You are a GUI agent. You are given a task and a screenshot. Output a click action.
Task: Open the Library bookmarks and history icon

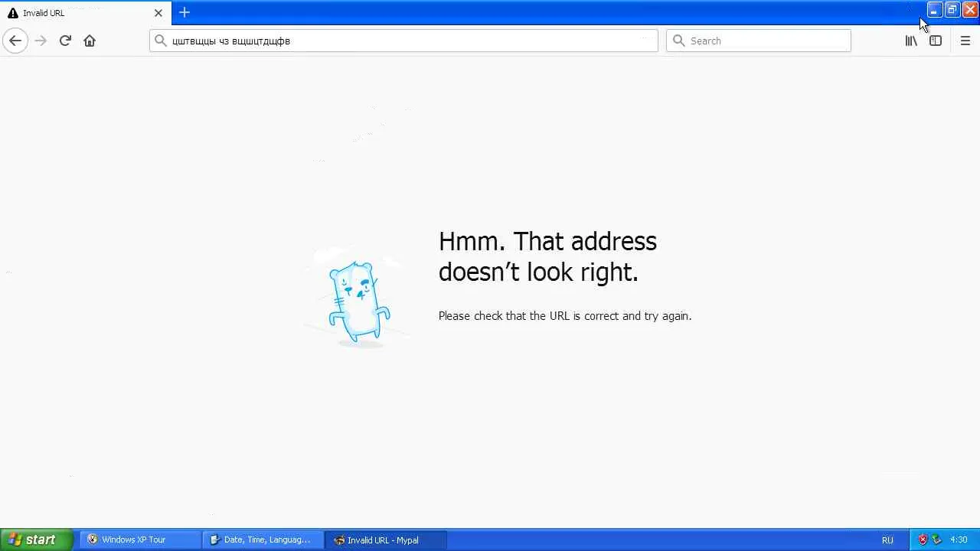point(911,41)
